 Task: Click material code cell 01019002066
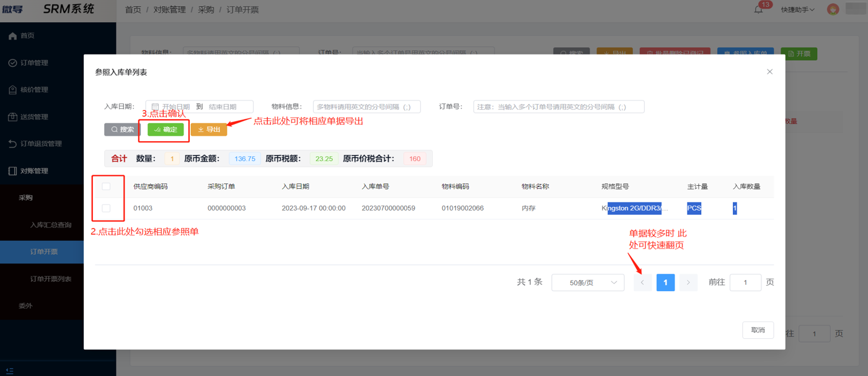coord(463,208)
